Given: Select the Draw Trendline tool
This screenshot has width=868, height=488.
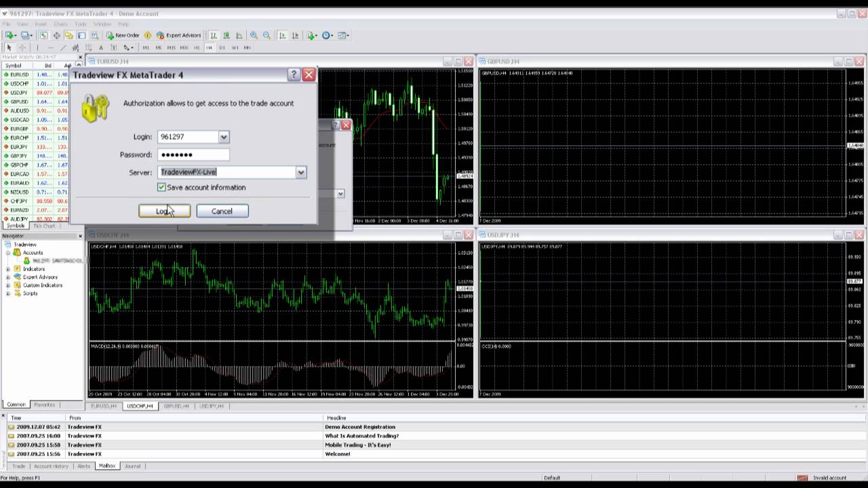Looking at the screenshot, I should (x=63, y=47).
